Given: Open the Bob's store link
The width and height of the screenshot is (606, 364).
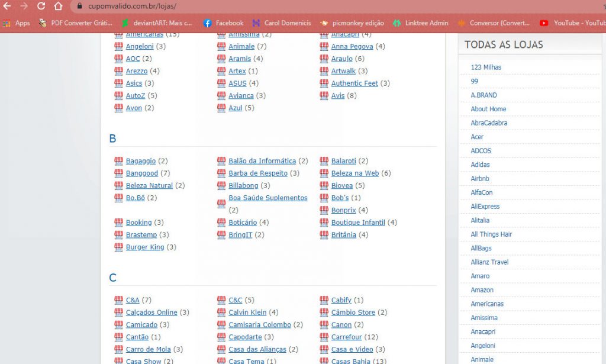Looking at the screenshot, I should pyautogui.click(x=340, y=198).
